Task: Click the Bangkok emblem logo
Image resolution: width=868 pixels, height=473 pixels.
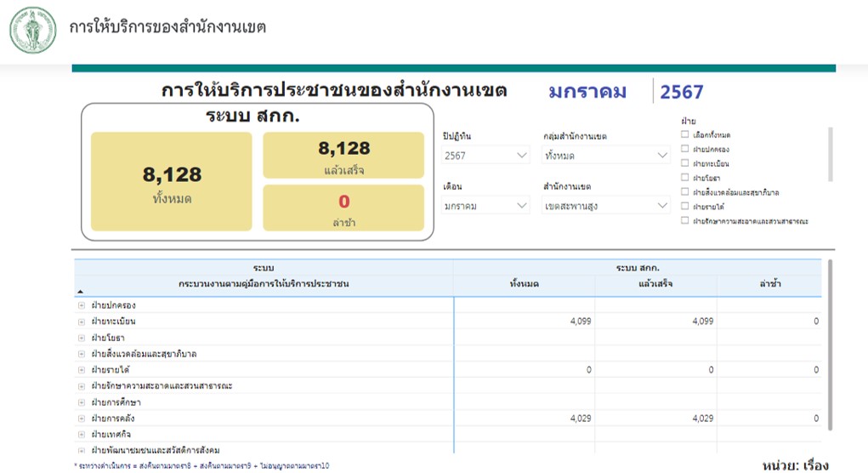Action: tap(32, 29)
